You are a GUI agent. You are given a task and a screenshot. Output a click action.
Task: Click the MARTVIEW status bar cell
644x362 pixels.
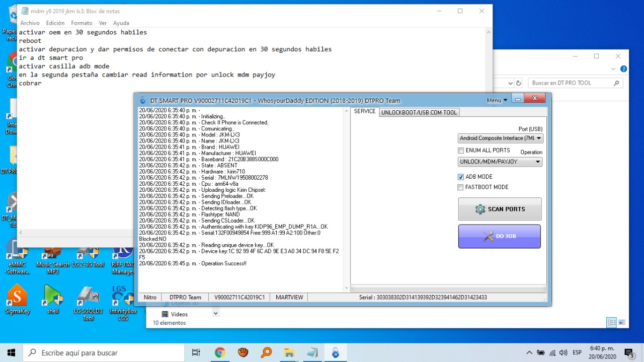tap(289, 297)
